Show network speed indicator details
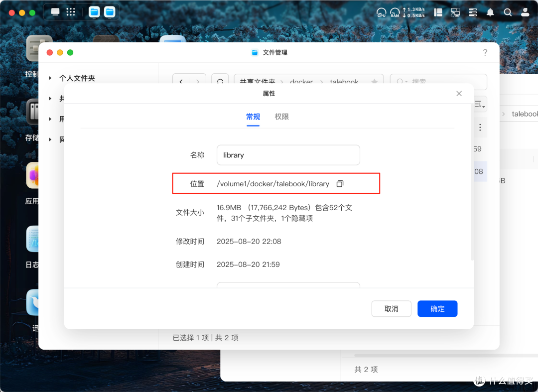Screen dimensions: 538x392 (413, 12)
